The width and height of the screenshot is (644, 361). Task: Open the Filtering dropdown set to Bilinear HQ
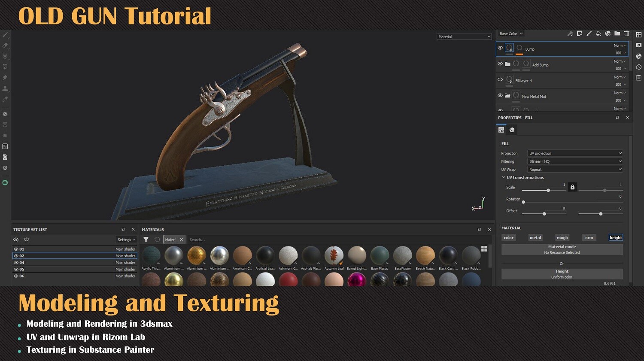575,161
